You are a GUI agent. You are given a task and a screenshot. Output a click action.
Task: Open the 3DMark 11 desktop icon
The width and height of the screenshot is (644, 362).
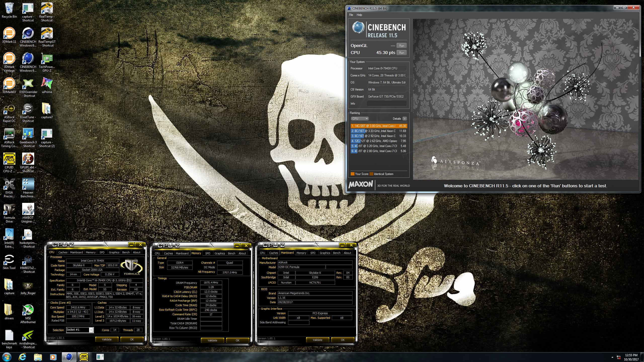9,35
